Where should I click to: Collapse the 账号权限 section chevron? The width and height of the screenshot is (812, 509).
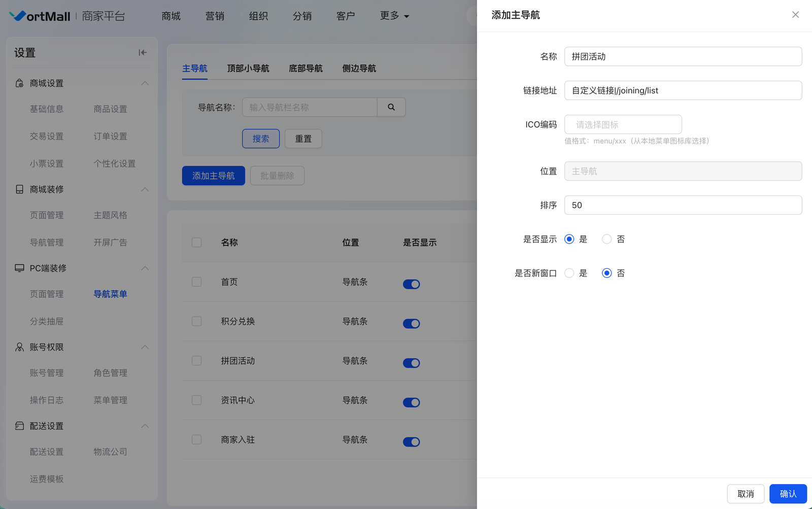145,347
